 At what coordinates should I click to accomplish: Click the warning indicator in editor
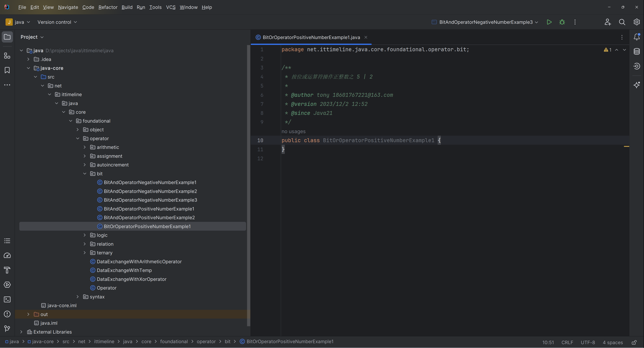[607, 50]
